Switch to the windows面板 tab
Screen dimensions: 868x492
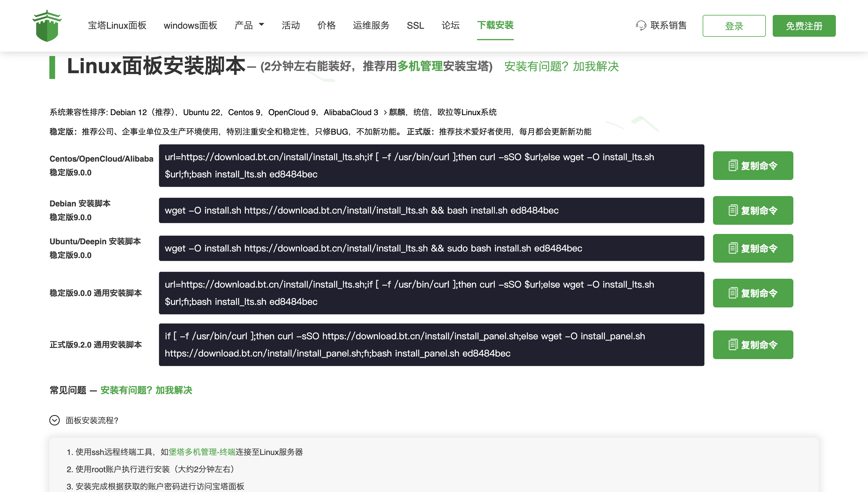190,25
